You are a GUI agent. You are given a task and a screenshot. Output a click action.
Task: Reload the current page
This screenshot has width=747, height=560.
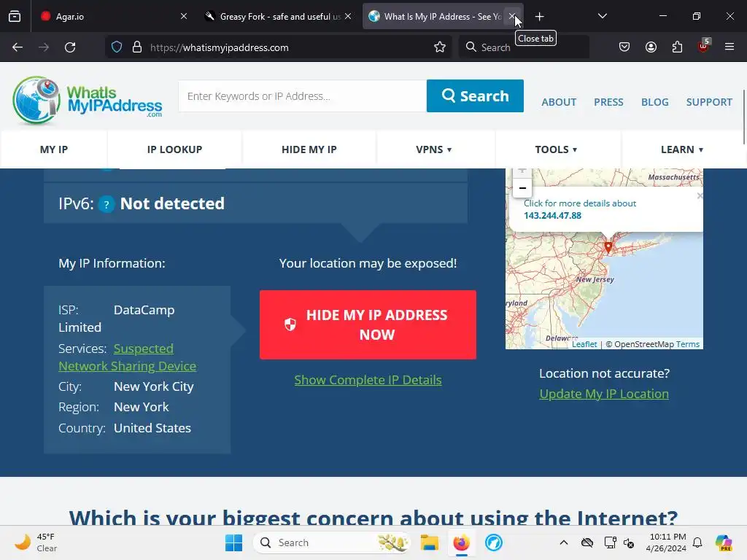pyautogui.click(x=70, y=47)
